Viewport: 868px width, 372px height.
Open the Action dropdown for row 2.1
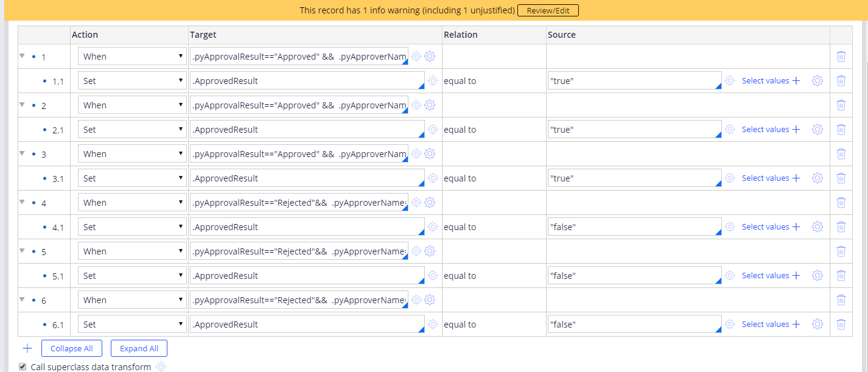click(131, 129)
